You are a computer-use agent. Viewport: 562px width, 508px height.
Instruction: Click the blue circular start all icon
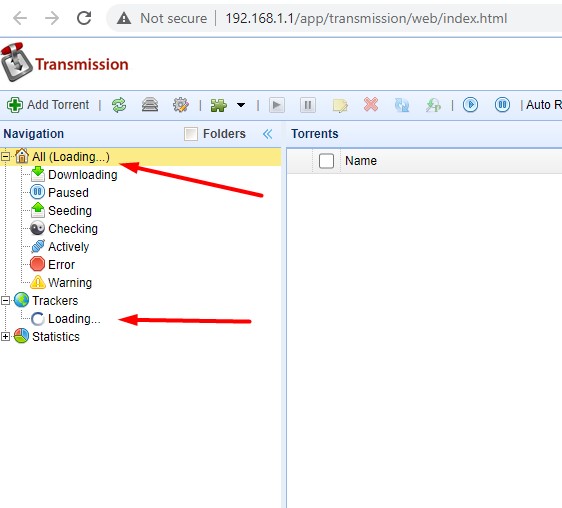point(470,105)
